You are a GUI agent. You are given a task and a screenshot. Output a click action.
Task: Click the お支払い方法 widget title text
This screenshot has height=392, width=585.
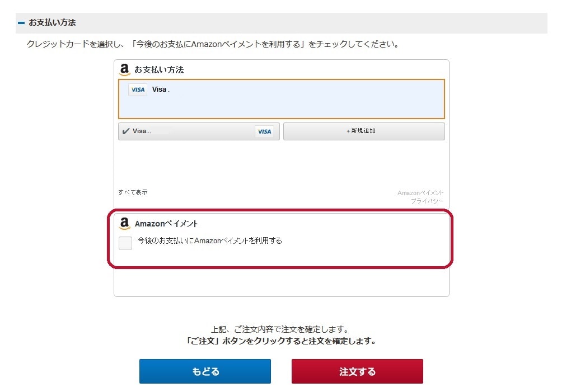(x=159, y=70)
